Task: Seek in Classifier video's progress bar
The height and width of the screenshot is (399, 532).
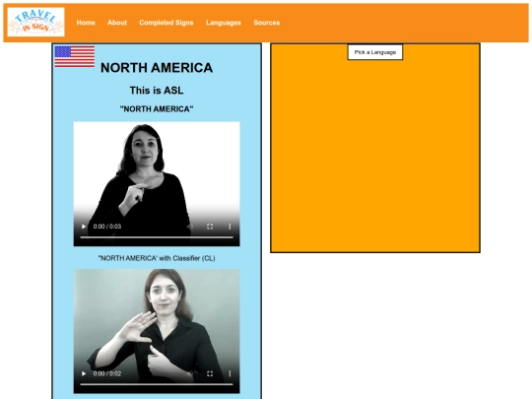Action: [x=157, y=384]
